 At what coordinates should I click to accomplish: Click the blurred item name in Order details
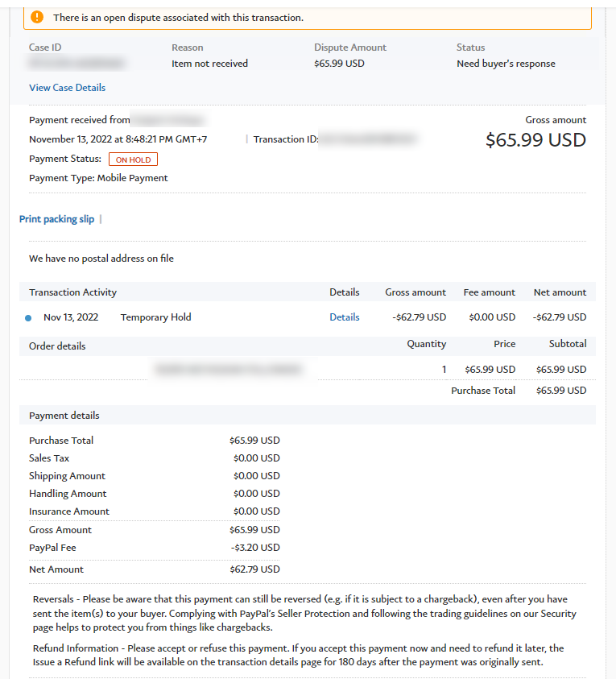point(229,370)
